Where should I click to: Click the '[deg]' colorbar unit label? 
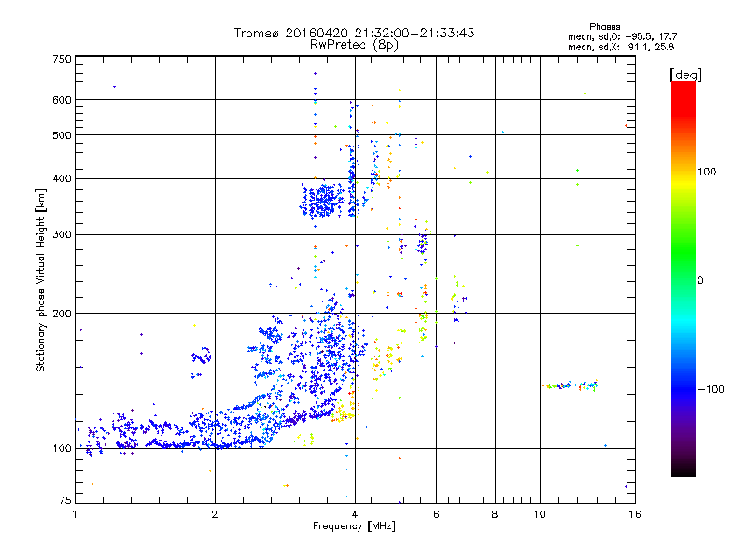(x=685, y=75)
